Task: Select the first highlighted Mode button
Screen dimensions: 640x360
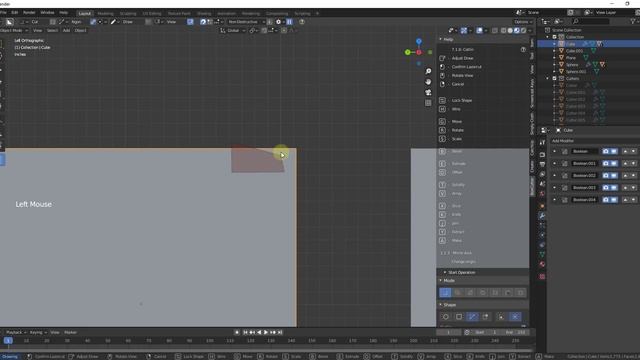Action: tap(445, 293)
